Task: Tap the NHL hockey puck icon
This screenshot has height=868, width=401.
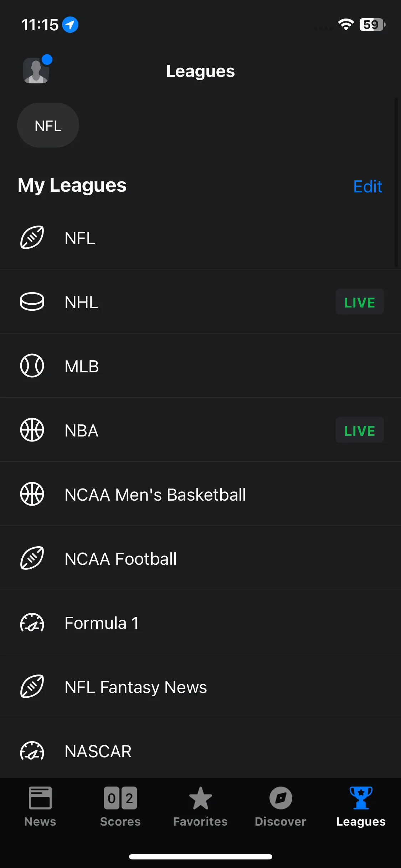Action: point(32,301)
